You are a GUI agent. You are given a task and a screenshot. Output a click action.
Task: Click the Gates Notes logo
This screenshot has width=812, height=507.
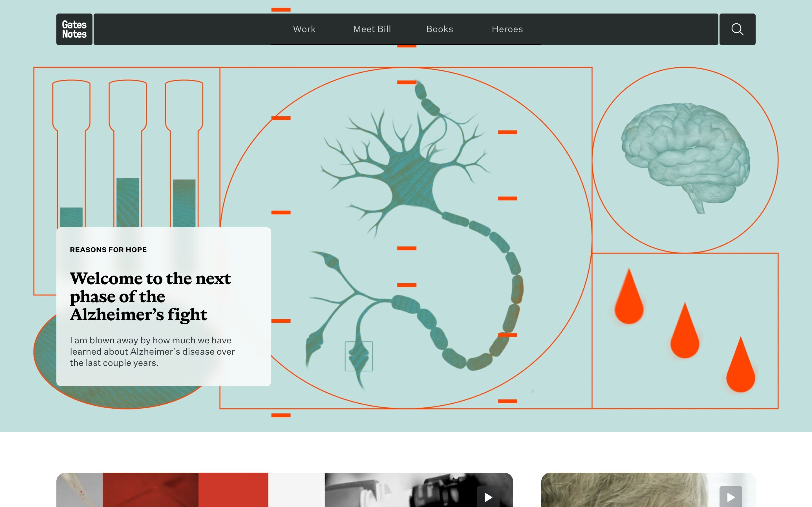click(74, 29)
